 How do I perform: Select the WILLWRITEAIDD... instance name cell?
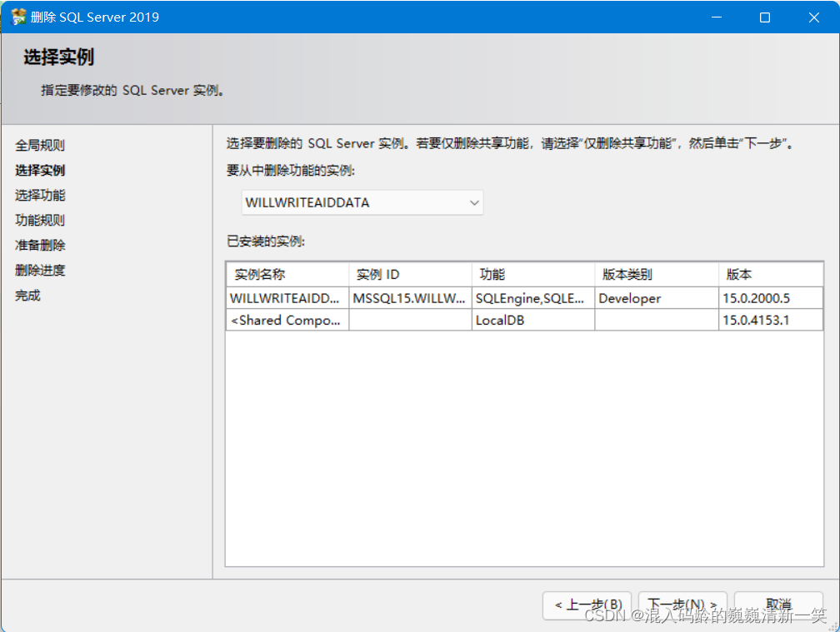click(287, 298)
